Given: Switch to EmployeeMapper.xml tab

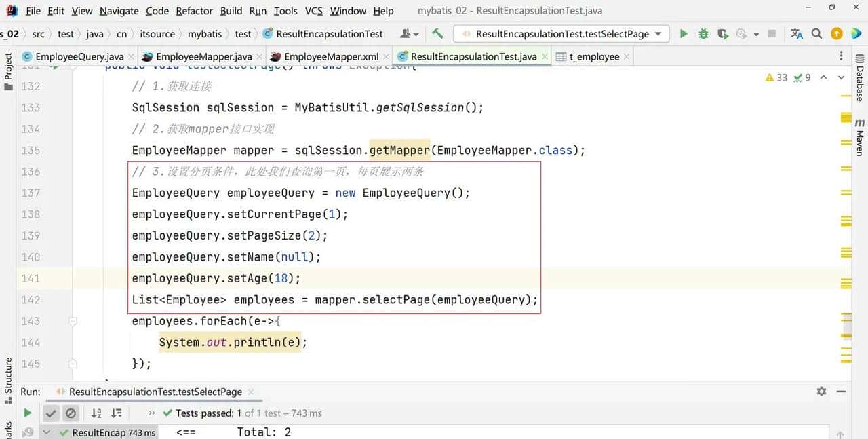Looking at the screenshot, I should (x=330, y=56).
